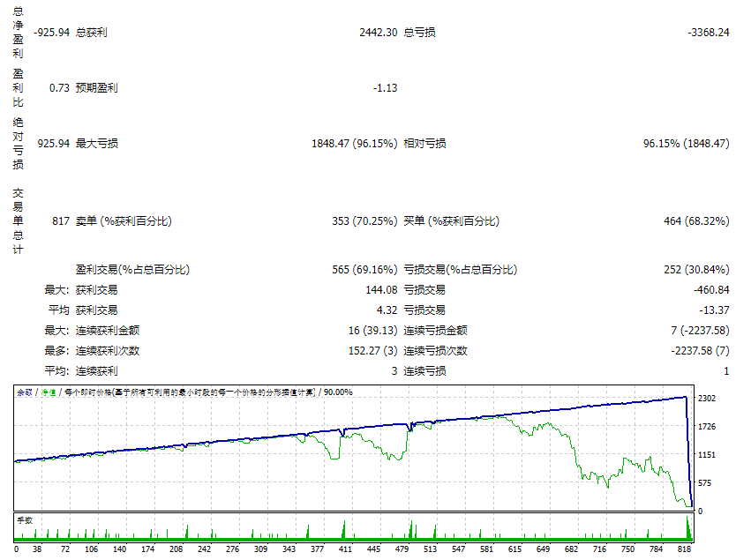Select the value 464 (68.32%)

click(x=696, y=220)
